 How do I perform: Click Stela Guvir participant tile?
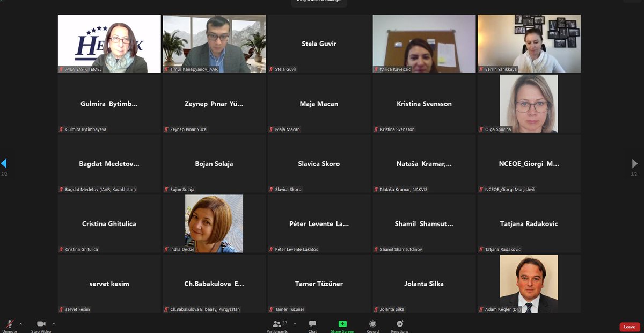[319, 44]
